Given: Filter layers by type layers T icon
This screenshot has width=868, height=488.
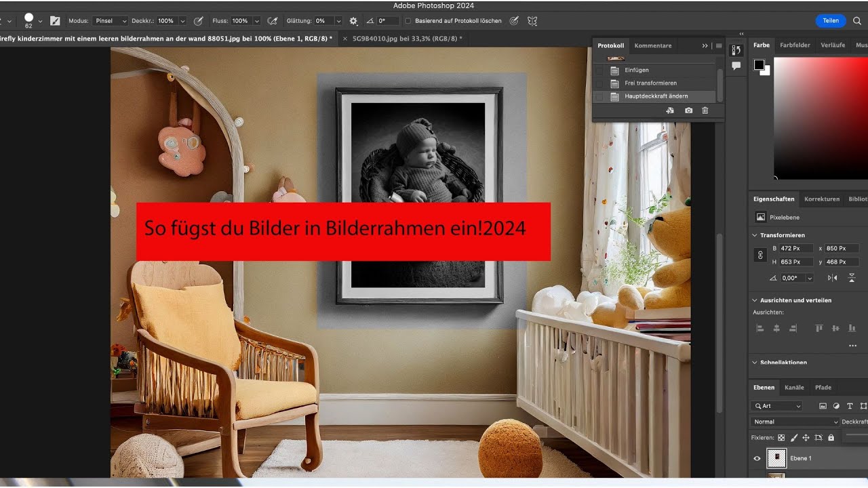Looking at the screenshot, I should point(850,406).
